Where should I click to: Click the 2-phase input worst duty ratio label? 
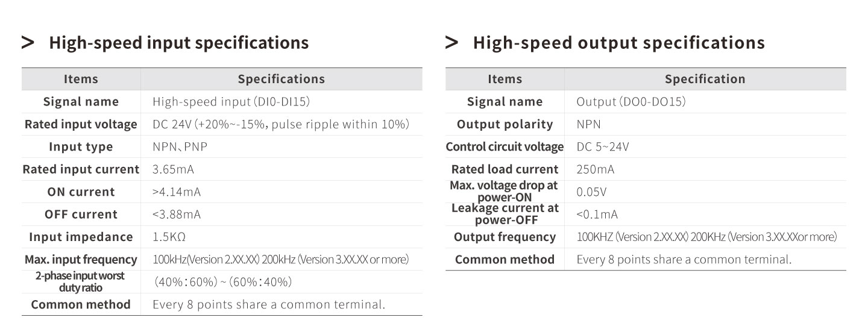point(80,281)
